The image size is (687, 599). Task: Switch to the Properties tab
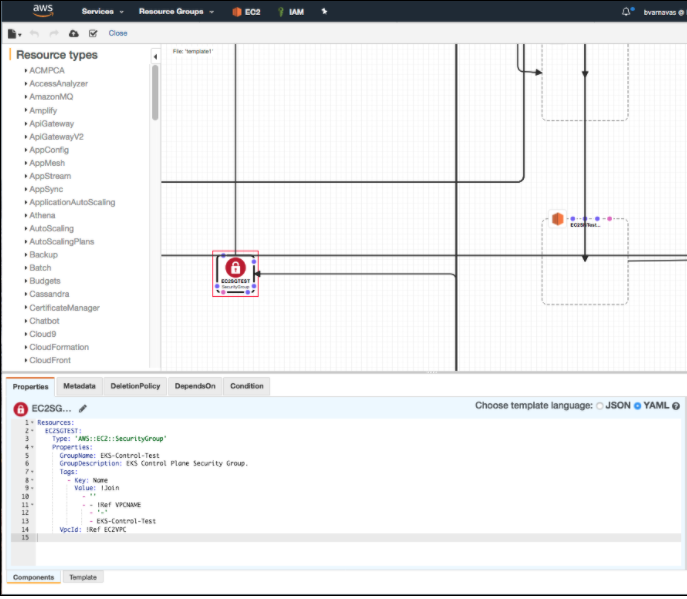pyautogui.click(x=31, y=387)
